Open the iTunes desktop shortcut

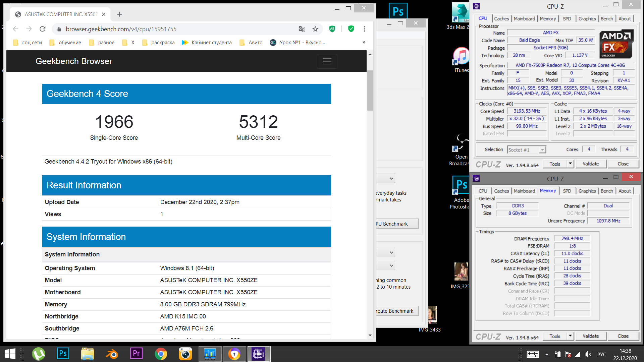[x=462, y=60]
